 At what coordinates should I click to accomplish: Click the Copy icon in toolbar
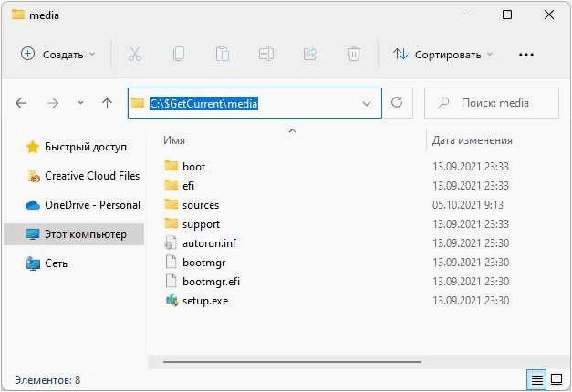coord(179,55)
